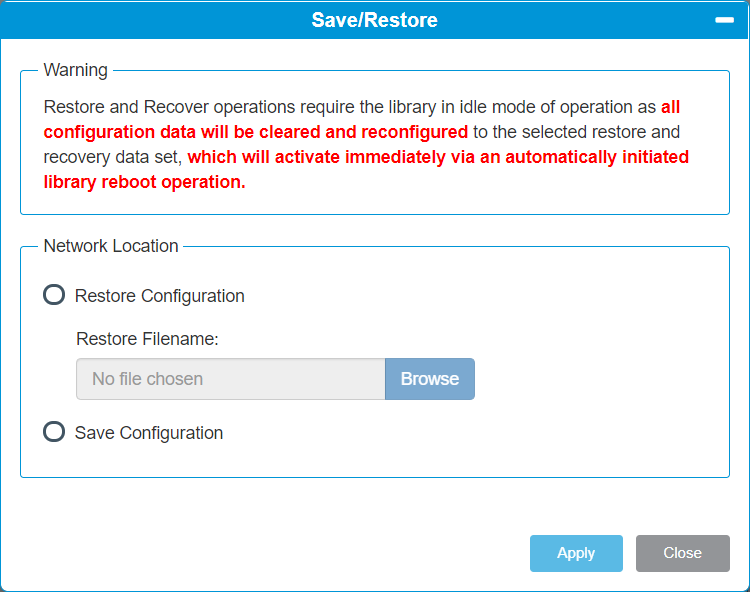Viewport: 750px width, 592px height.
Task: Click red text 'configuration data will be cleared'
Action: pos(183,132)
